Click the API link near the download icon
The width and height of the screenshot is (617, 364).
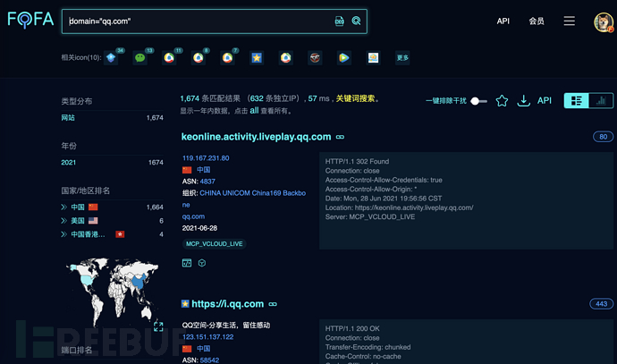[545, 101]
